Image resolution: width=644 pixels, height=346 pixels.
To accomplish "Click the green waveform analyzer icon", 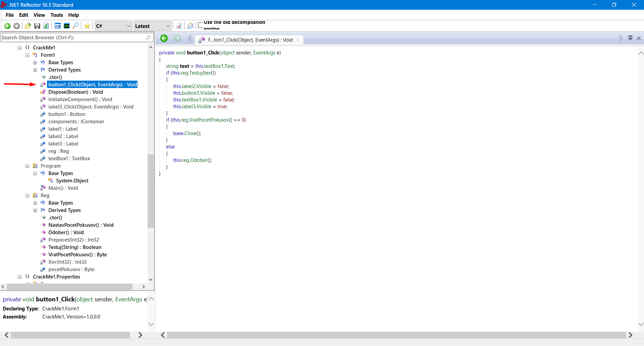I will 67,26.
